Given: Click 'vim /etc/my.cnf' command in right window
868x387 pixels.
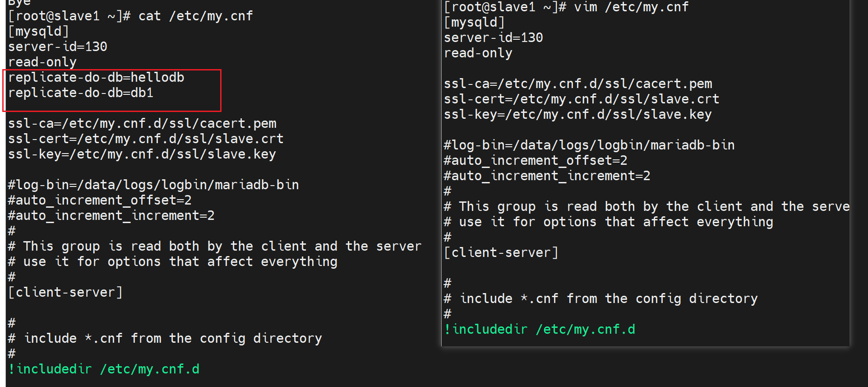Looking at the screenshot, I should click(x=631, y=7).
